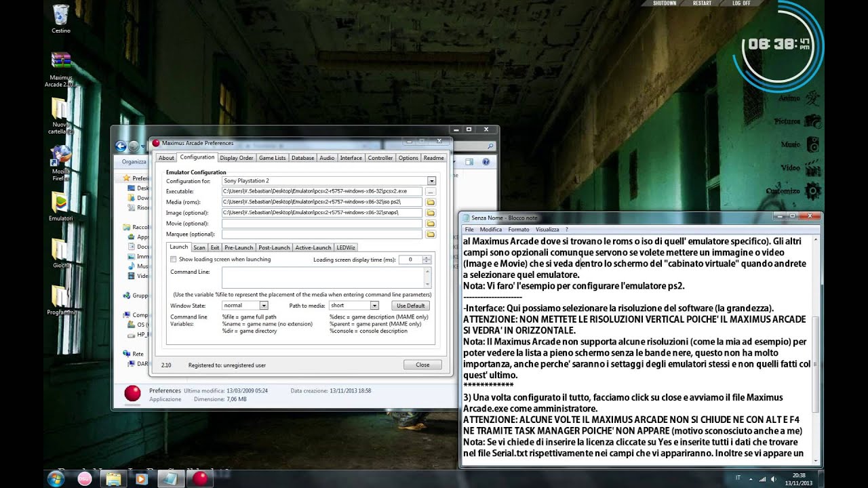This screenshot has width=868, height=488.
Task: Click the loading screen display time spinner
Action: [427, 260]
